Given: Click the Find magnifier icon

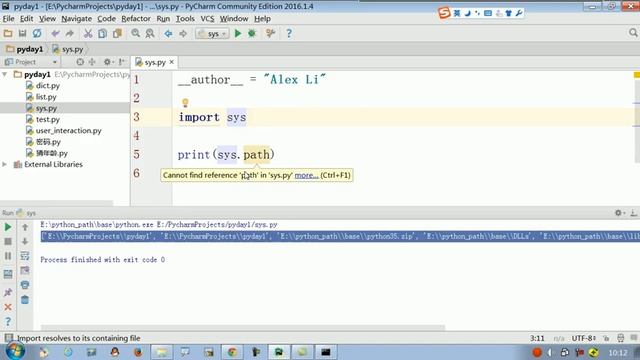Looking at the screenshot, I should [136, 33].
